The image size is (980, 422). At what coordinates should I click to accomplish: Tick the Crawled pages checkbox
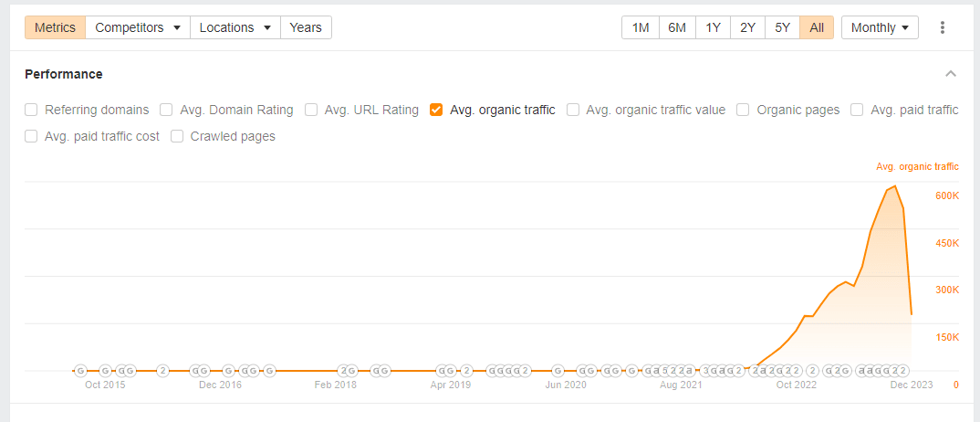coord(177,136)
